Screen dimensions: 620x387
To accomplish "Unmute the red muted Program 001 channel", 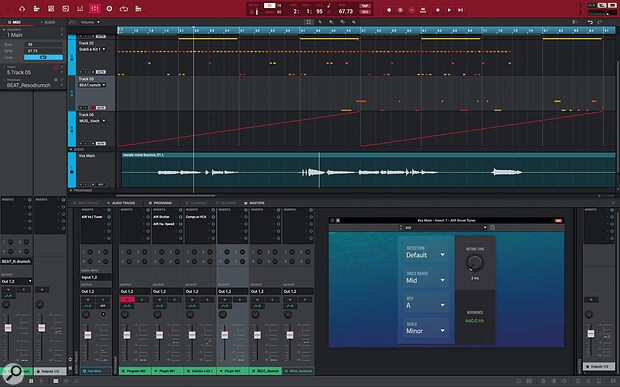I will tap(127, 300).
